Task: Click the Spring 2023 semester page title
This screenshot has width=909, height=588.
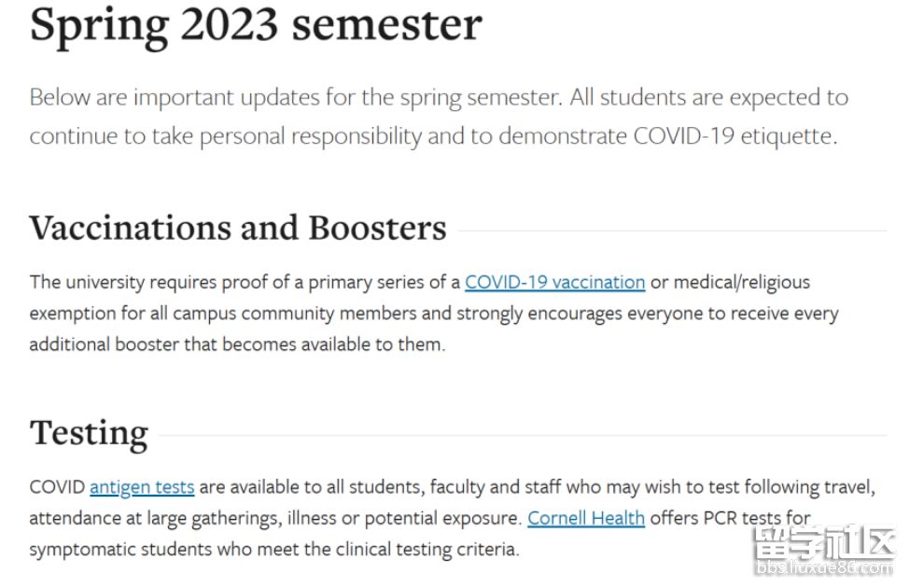Action: pos(256,25)
